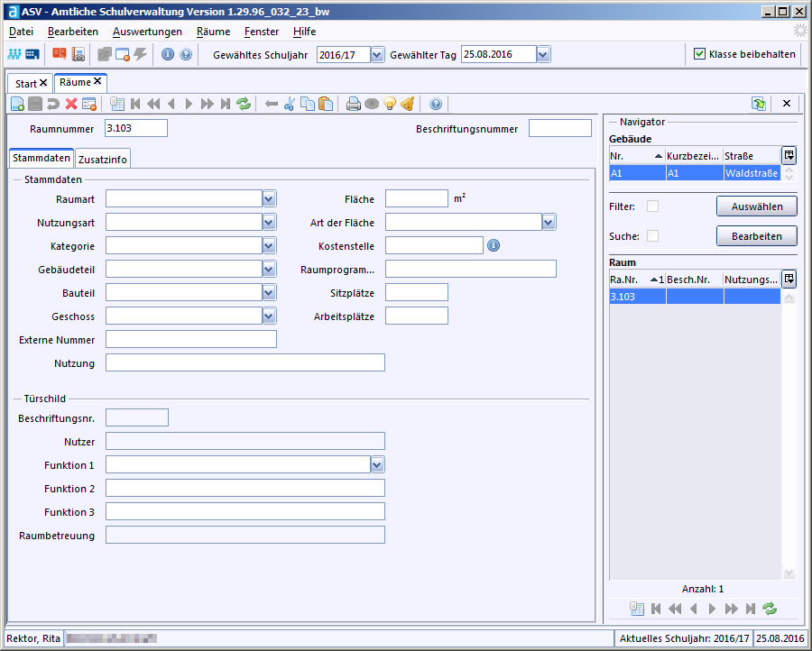The width and height of the screenshot is (812, 651).
Task: Click the info icon beside Kostenstelle field
Action: pos(494,245)
